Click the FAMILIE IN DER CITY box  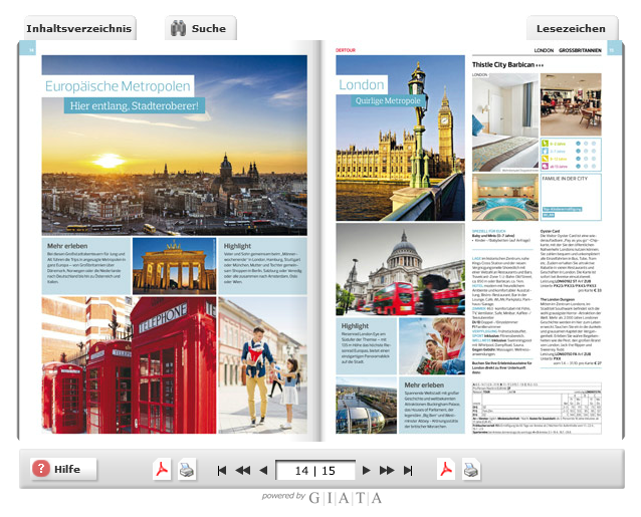(x=571, y=197)
